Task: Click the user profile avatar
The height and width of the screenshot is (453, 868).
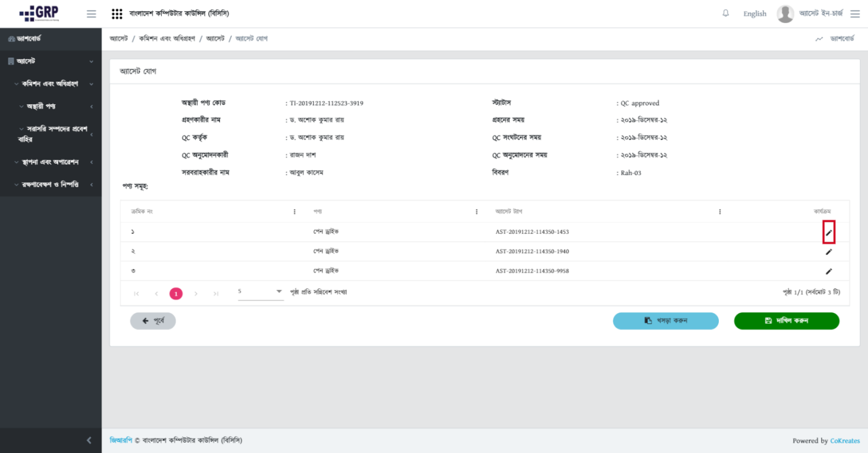Action: [785, 14]
